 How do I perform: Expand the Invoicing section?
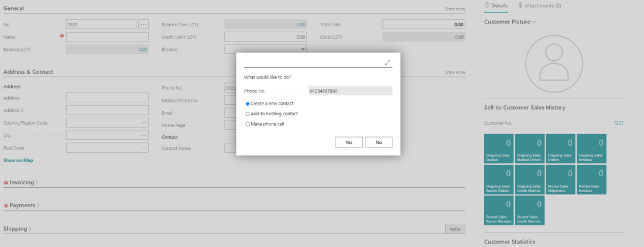point(22,183)
